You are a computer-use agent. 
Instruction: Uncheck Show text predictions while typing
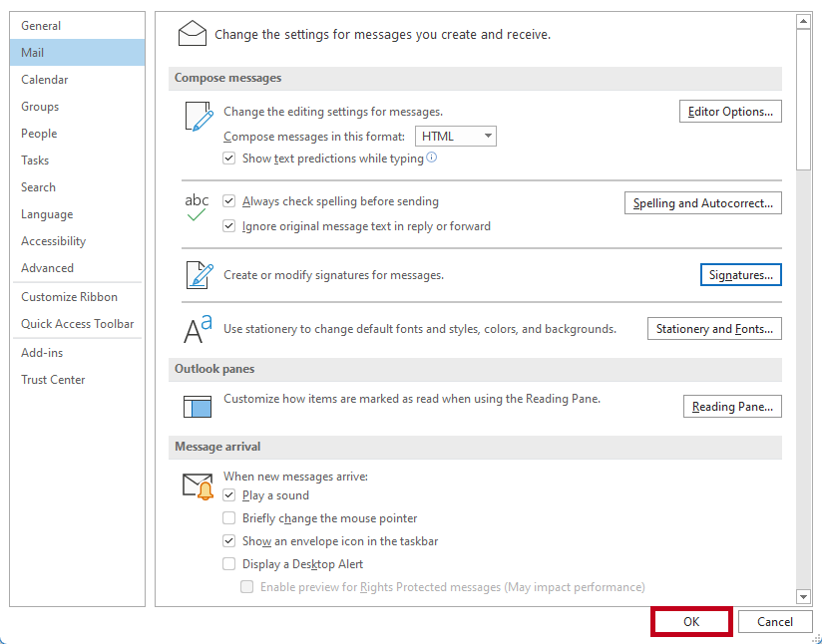[x=229, y=159]
